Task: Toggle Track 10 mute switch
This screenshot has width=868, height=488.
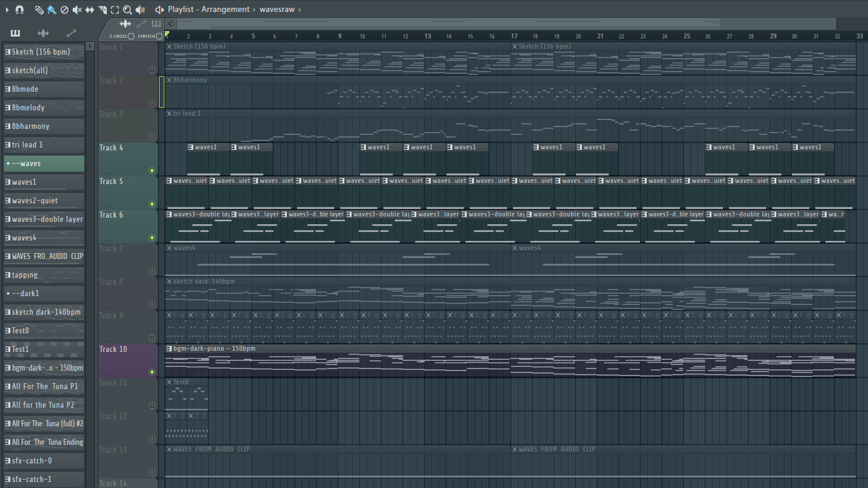Action: [152, 372]
